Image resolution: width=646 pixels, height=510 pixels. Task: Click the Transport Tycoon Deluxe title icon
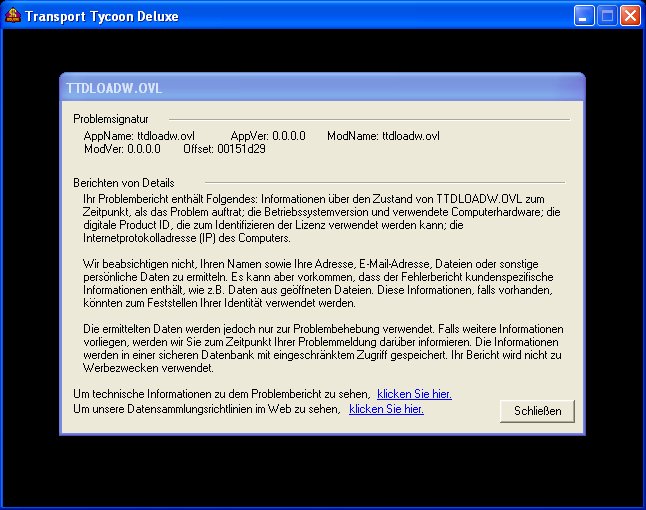click(13, 16)
